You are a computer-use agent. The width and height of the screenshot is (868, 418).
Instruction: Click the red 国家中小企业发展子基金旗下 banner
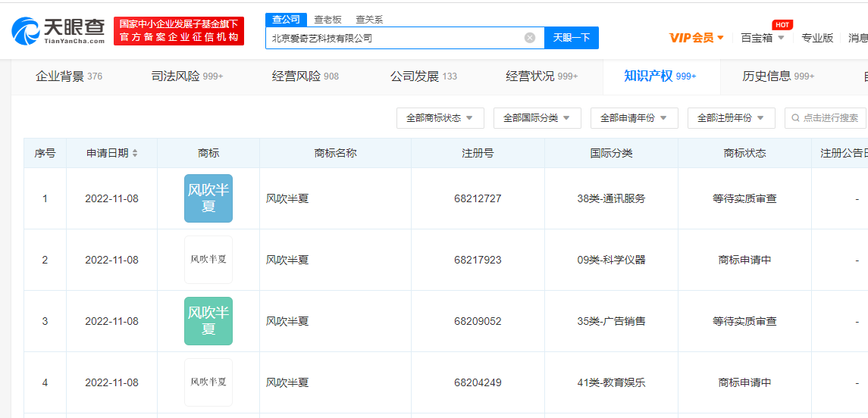coord(179,31)
